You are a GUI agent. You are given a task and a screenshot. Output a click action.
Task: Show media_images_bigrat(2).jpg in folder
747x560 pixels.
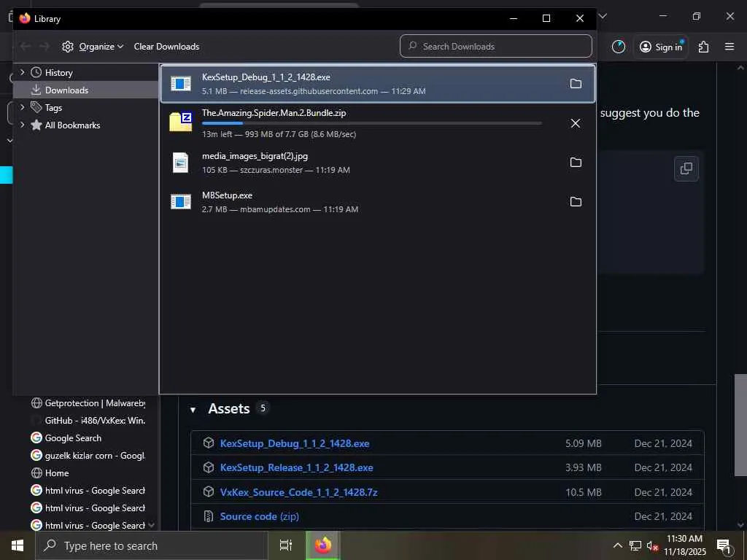(576, 163)
